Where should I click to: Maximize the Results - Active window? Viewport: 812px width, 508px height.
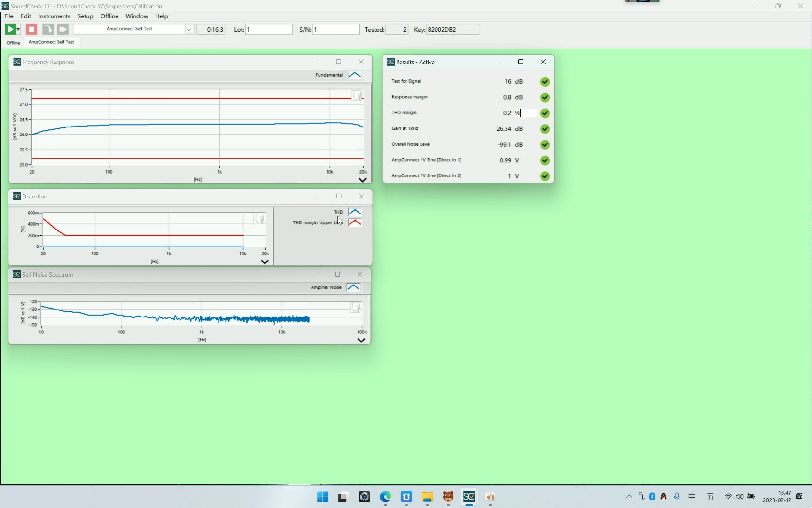coord(521,62)
